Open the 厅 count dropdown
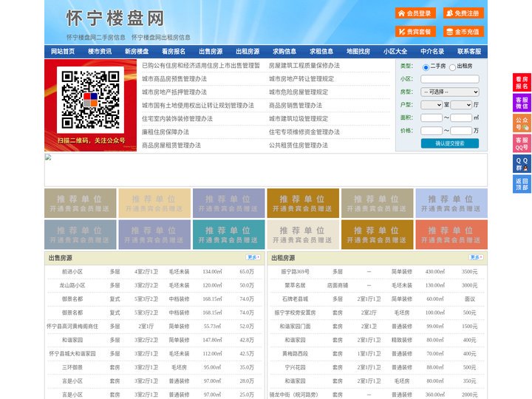532x399 pixels. pos(461,105)
